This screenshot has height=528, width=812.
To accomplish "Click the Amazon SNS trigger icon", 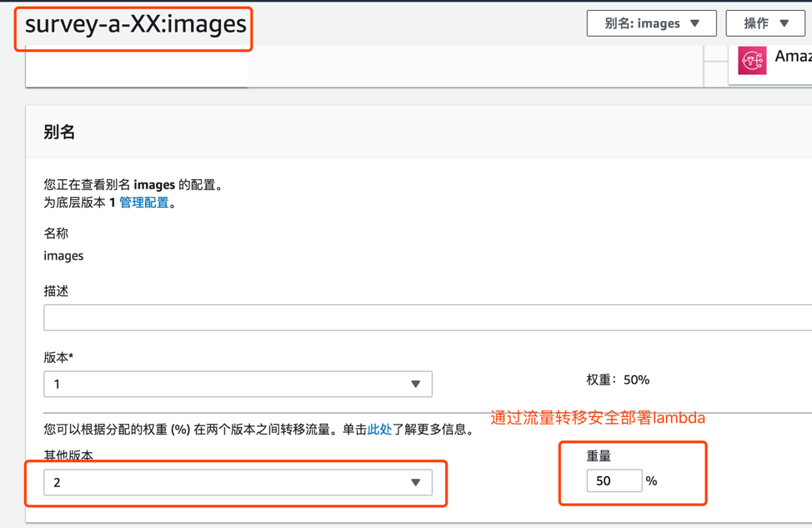I will pos(752,61).
